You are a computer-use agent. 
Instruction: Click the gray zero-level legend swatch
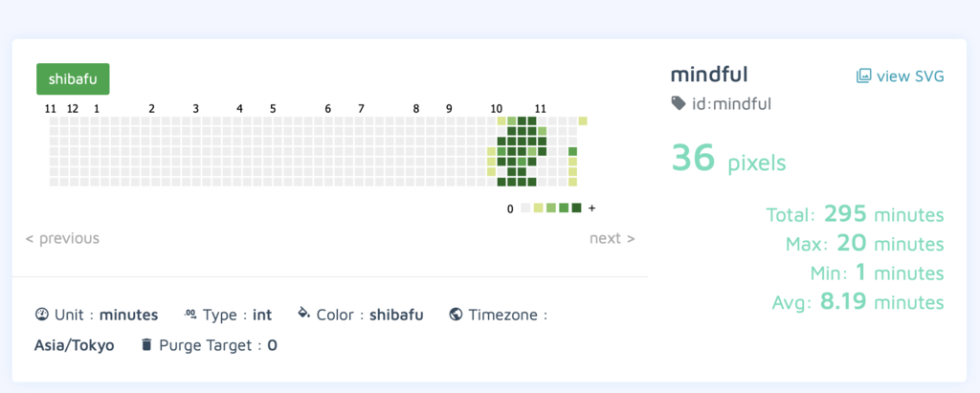coord(525,208)
